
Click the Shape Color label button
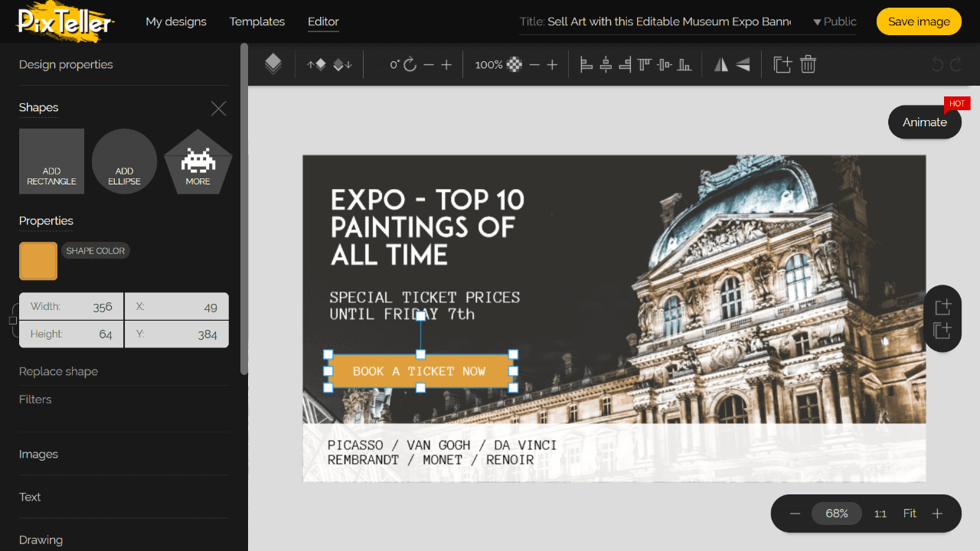pos(96,251)
